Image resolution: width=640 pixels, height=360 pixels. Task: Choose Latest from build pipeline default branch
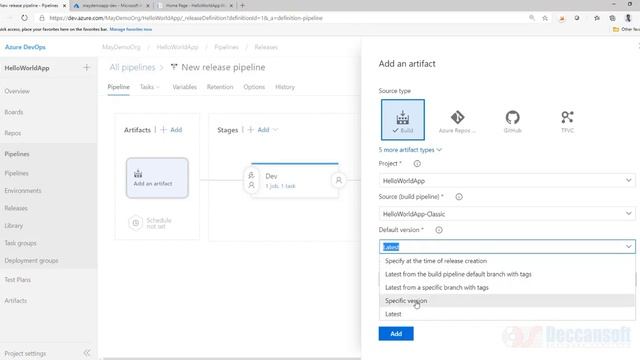(507, 274)
